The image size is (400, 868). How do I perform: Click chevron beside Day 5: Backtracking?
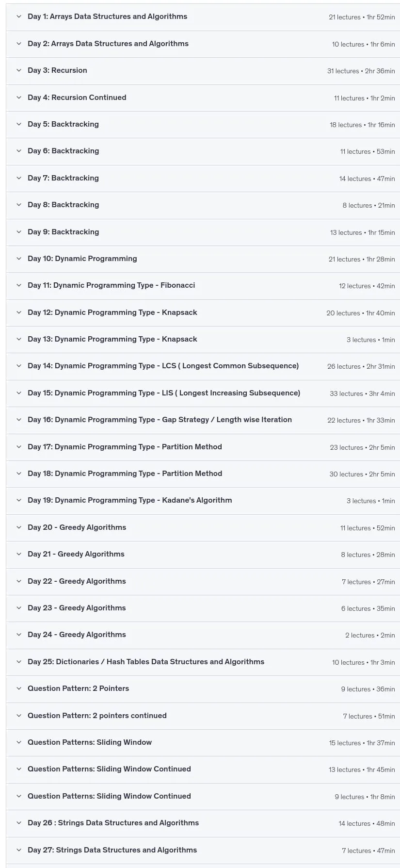(19, 124)
